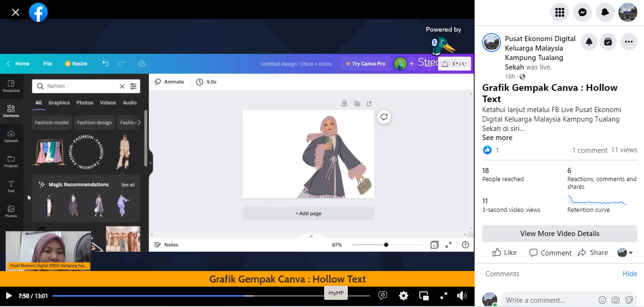The width and height of the screenshot is (644, 307).
Task: Click Canva Home button
Action: point(18,63)
